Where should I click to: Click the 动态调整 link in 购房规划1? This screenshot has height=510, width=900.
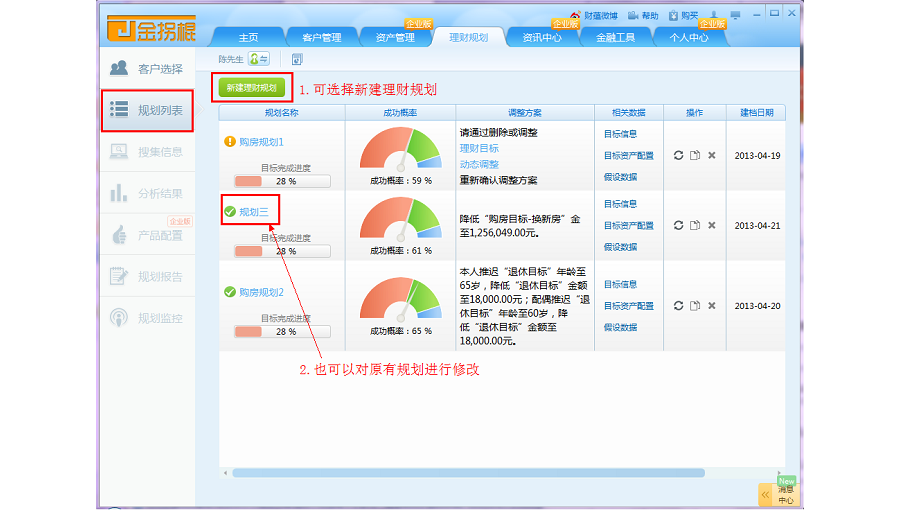479,164
